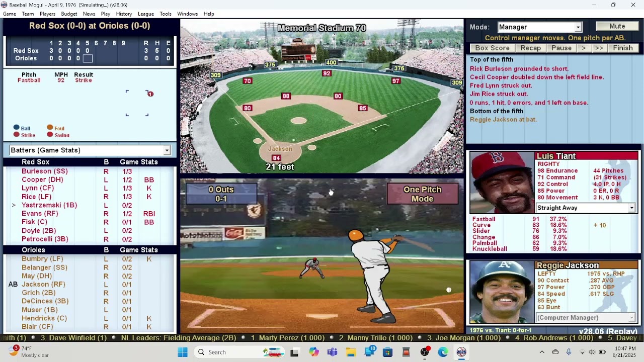This screenshot has width=644, height=362.
Task: Click the current inning score box for Orioles
Action: (x=88, y=58)
